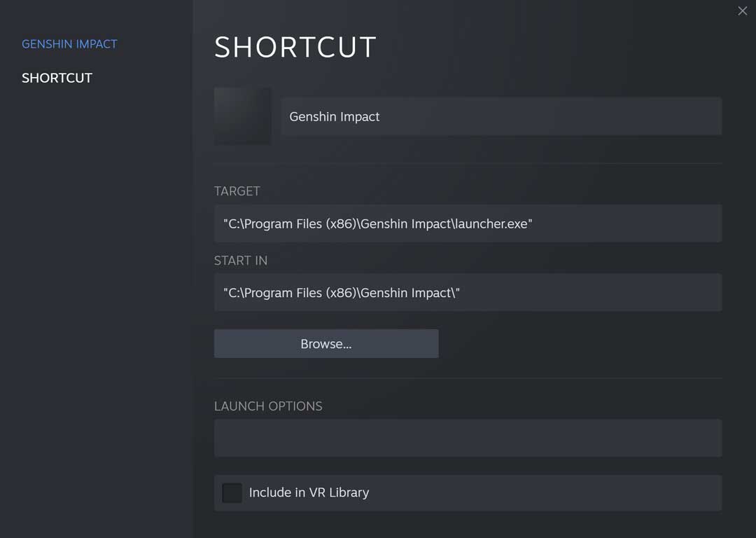The width and height of the screenshot is (756, 538).
Task: Click the TARGET field label
Action: 237,191
